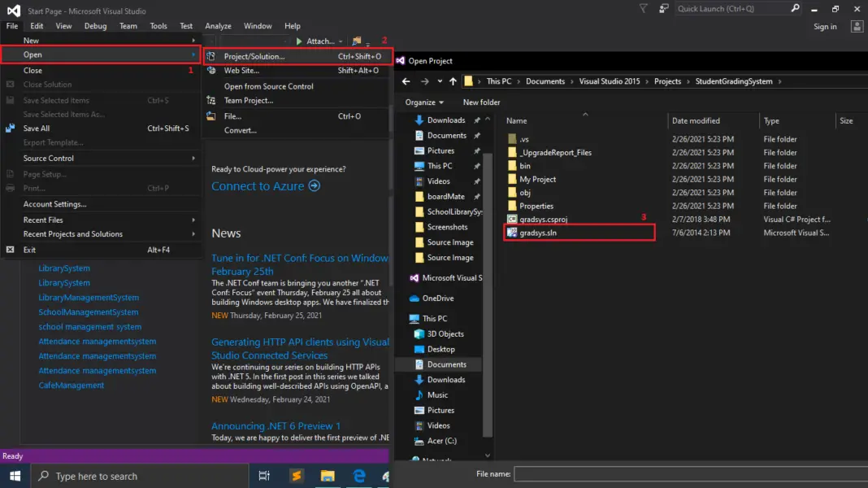Click the Back arrow in Open Project dialog
The image size is (868, 488).
406,81
